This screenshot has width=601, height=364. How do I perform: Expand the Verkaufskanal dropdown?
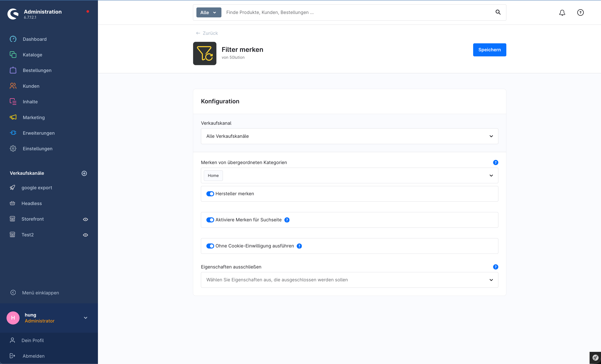[349, 136]
